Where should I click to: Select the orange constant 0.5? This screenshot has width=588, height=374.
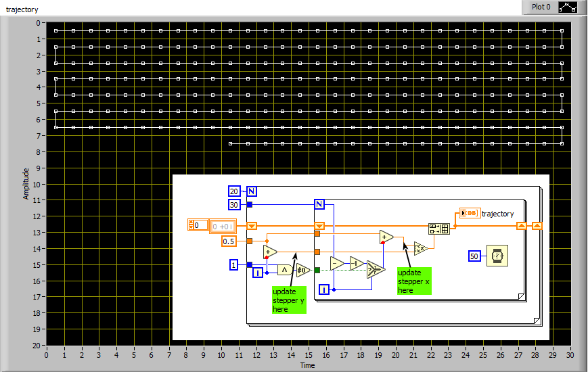click(229, 241)
